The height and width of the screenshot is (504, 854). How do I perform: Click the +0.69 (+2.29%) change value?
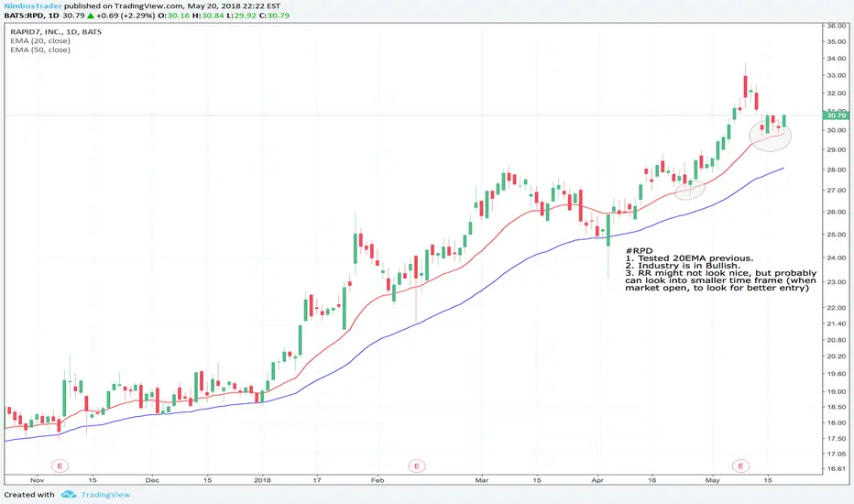pyautogui.click(x=126, y=16)
